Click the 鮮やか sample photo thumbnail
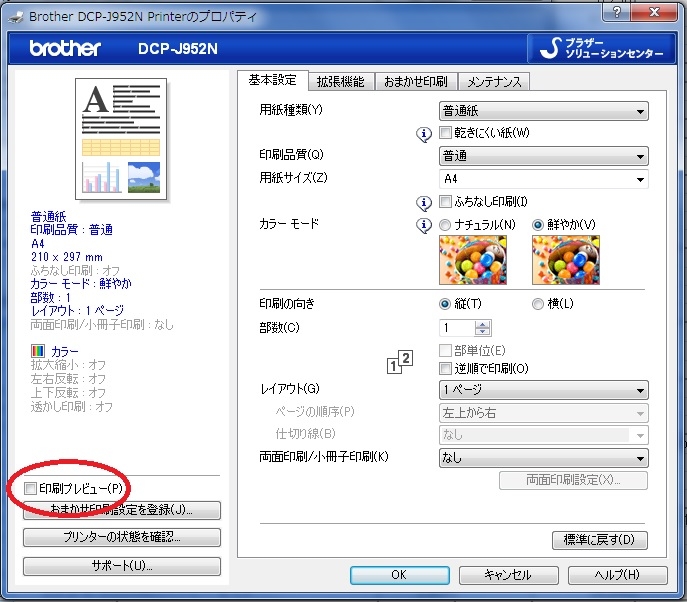 pos(566,260)
